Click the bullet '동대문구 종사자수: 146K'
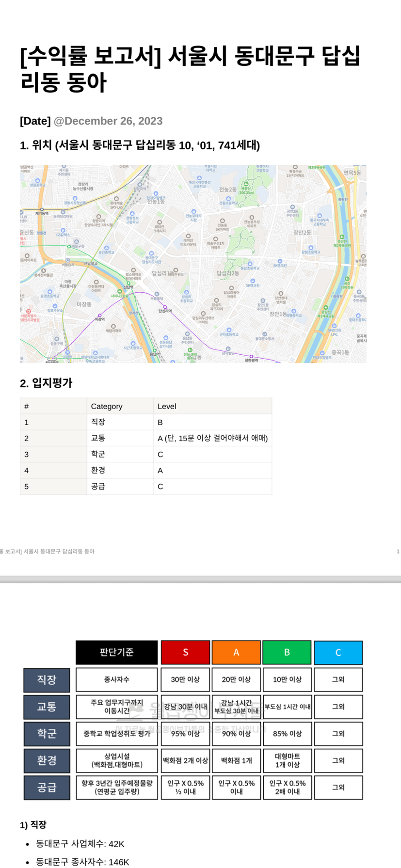Image resolution: width=401 pixels, height=868 pixels. coord(82,862)
